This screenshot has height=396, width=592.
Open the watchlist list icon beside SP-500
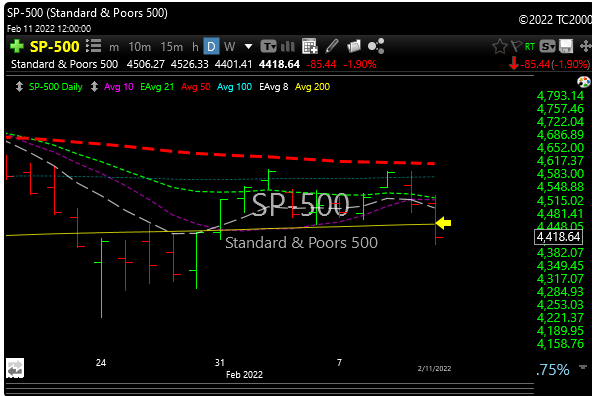click(x=94, y=46)
